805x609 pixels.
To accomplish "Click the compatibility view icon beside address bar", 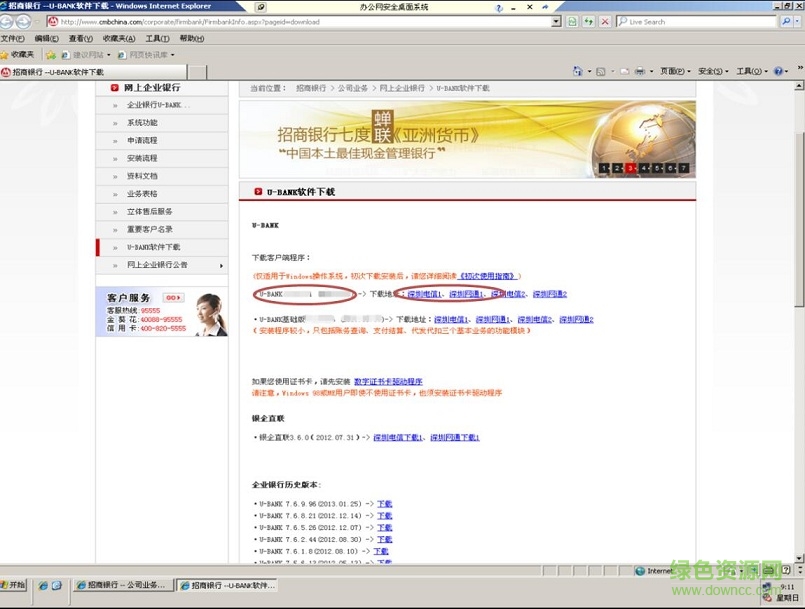I will point(572,22).
